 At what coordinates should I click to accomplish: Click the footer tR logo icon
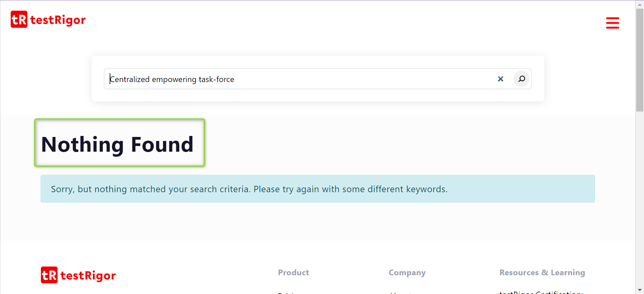click(x=49, y=275)
